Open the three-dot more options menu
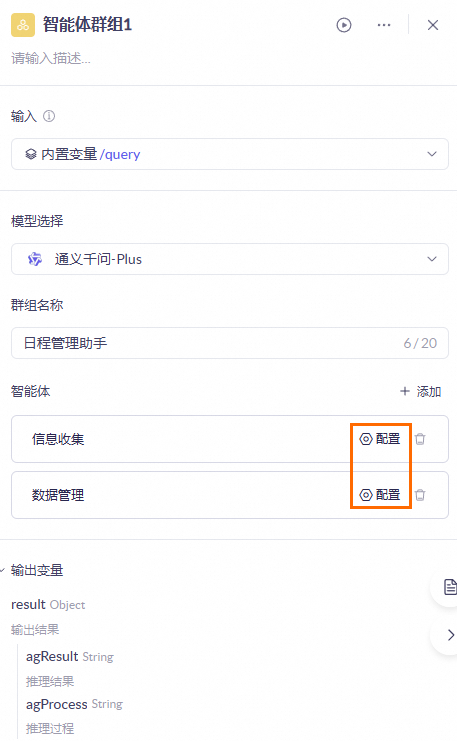This screenshot has height=741, width=457. pos(384,25)
